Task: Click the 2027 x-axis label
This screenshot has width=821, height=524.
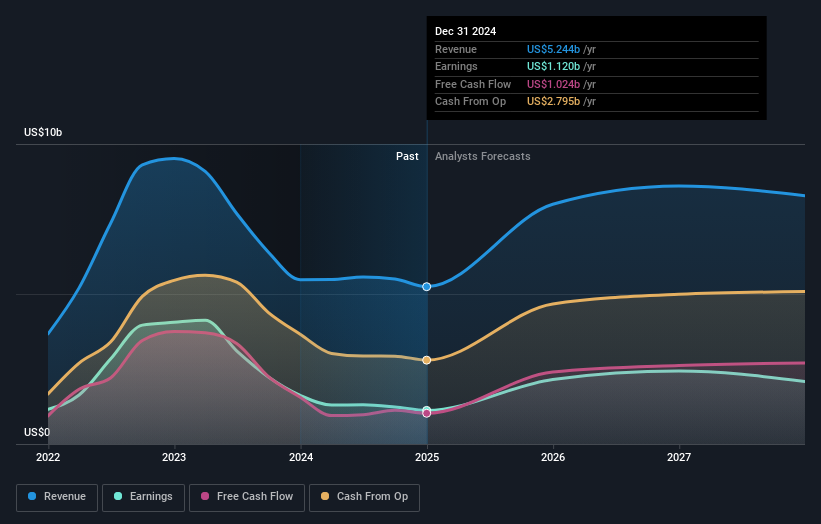Action: click(x=679, y=458)
